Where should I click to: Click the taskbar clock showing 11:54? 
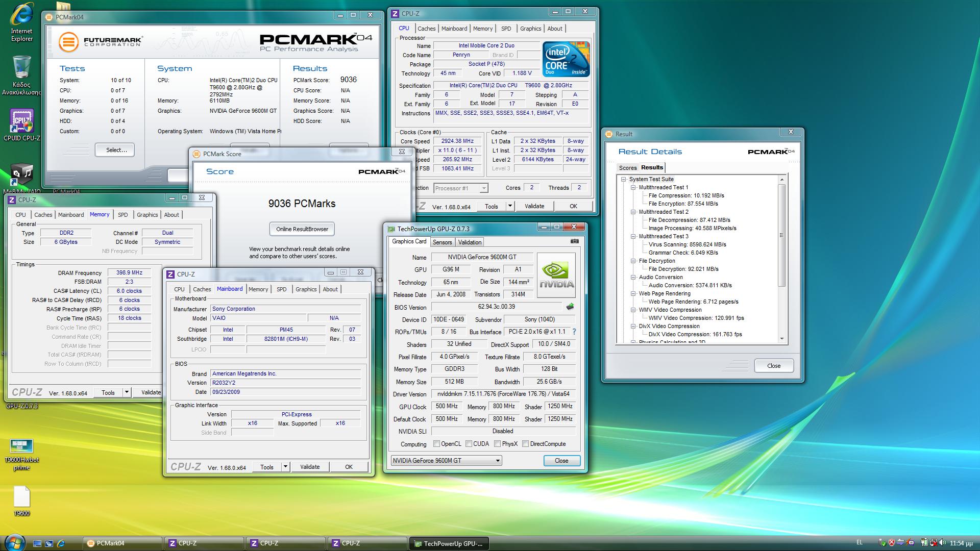[961, 543]
